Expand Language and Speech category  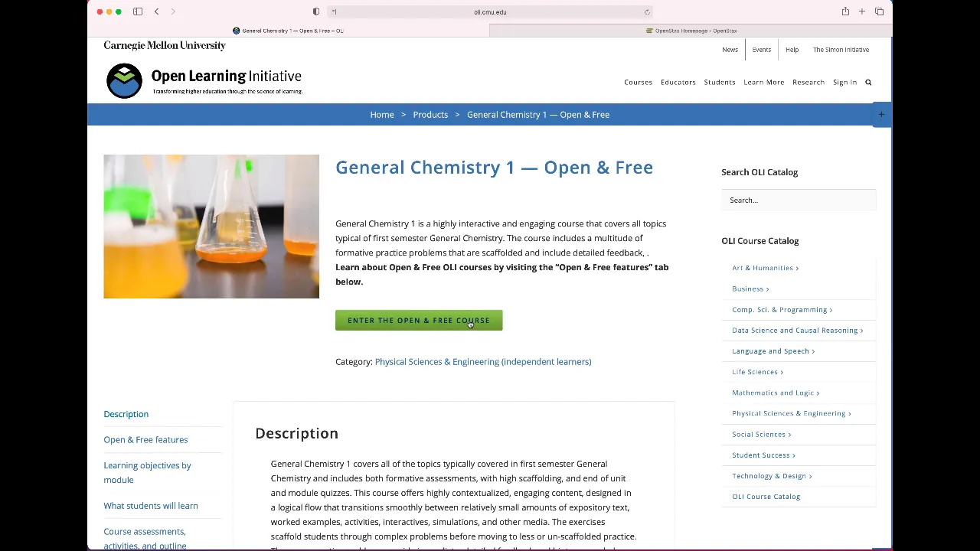pos(773,351)
